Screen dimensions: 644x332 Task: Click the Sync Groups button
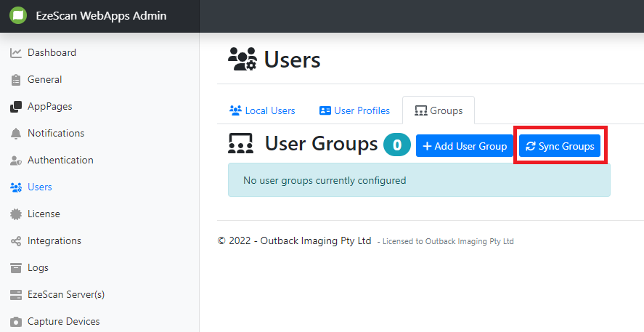[x=560, y=146]
